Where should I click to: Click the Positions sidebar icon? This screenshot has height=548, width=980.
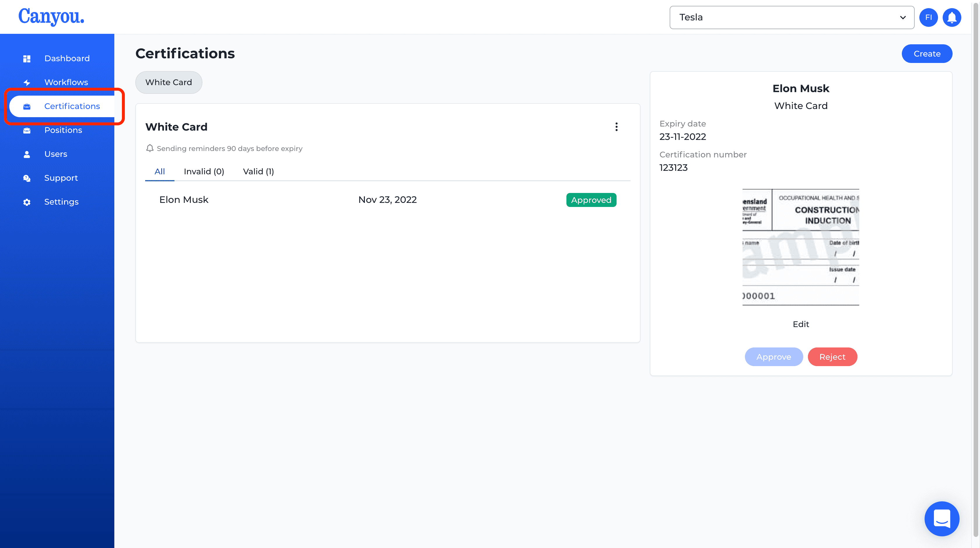[27, 130]
